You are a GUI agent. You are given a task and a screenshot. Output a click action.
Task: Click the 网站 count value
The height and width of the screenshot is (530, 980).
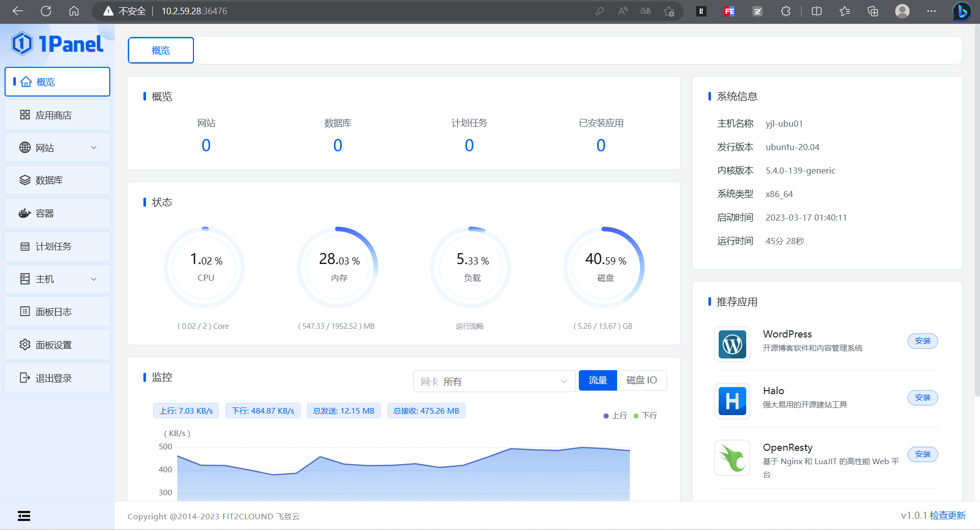click(206, 146)
